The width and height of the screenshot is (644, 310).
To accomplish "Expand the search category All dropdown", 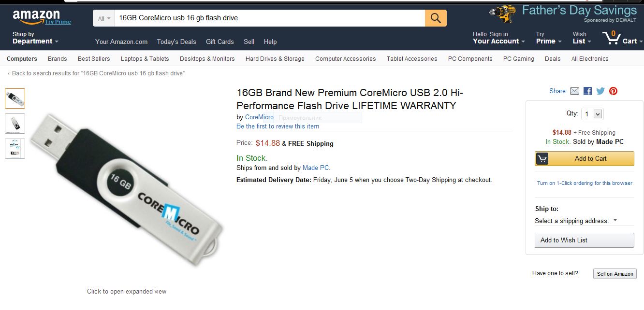I will coord(104,18).
